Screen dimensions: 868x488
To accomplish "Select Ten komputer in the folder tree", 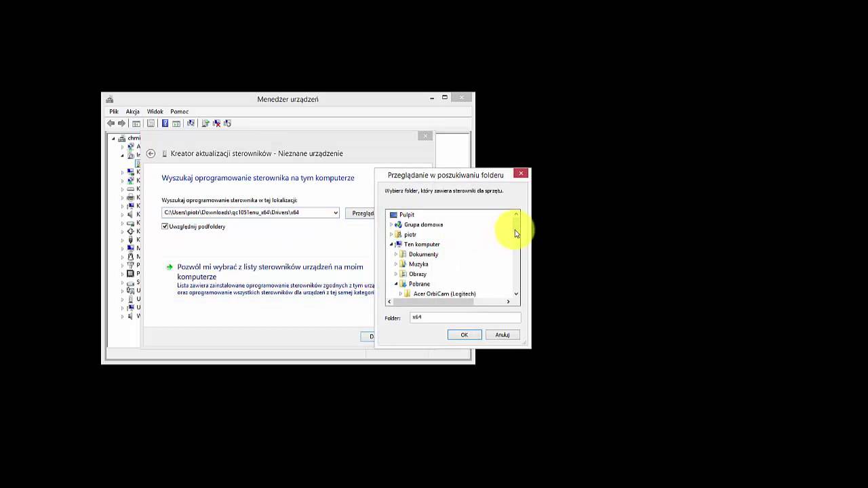I will 422,244.
